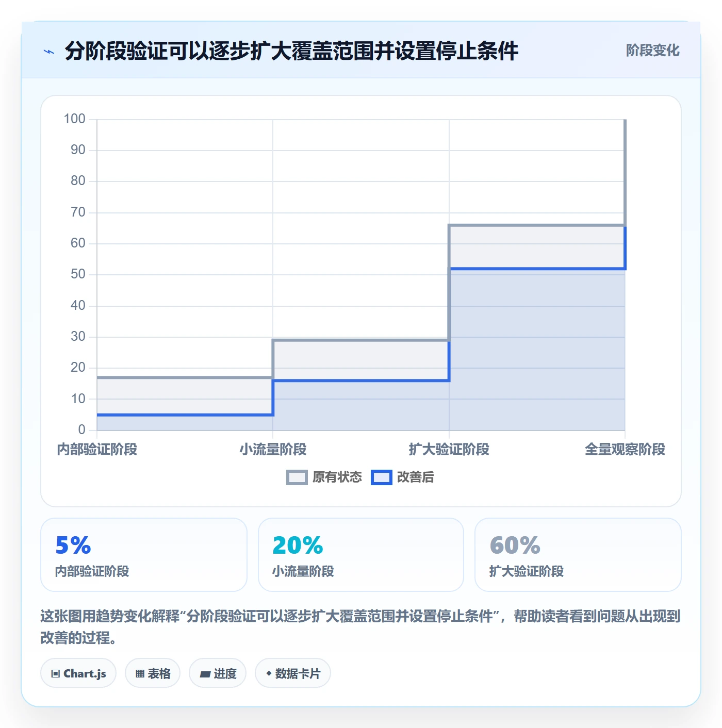The height and width of the screenshot is (728, 722).
Task: Click the 阶段变化 label in header
Action: [x=652, y=51]
